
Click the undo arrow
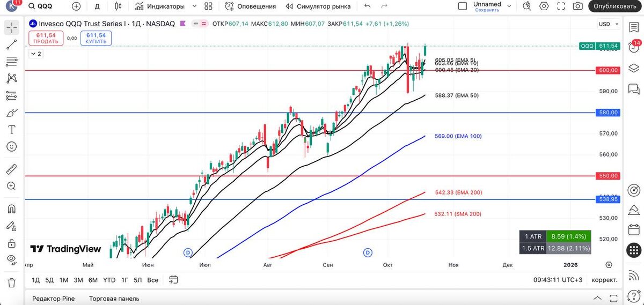[x=367, y=6]
